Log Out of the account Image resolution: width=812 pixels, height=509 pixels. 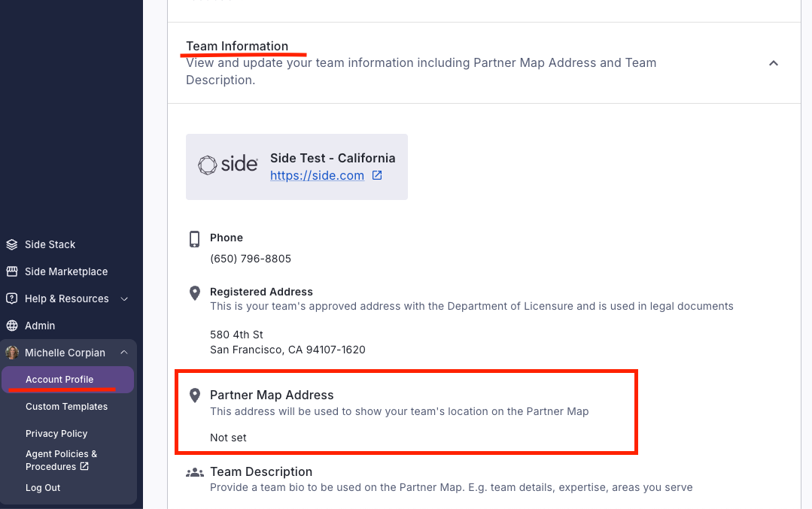click(43, 488)
